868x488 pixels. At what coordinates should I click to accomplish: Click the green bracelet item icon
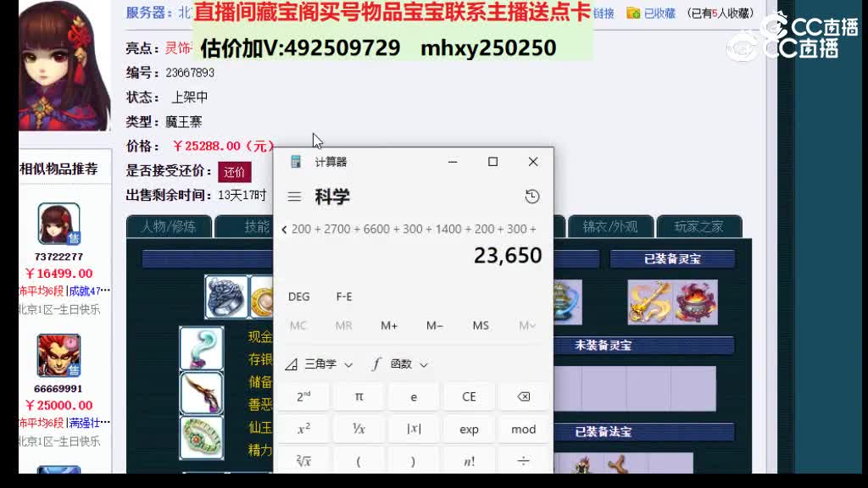tap(201, 435)
